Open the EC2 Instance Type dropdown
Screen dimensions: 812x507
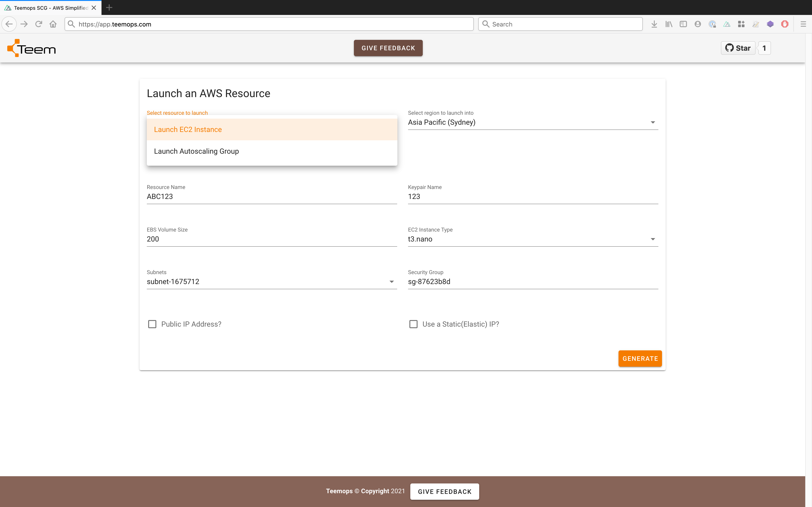point(533,239)
